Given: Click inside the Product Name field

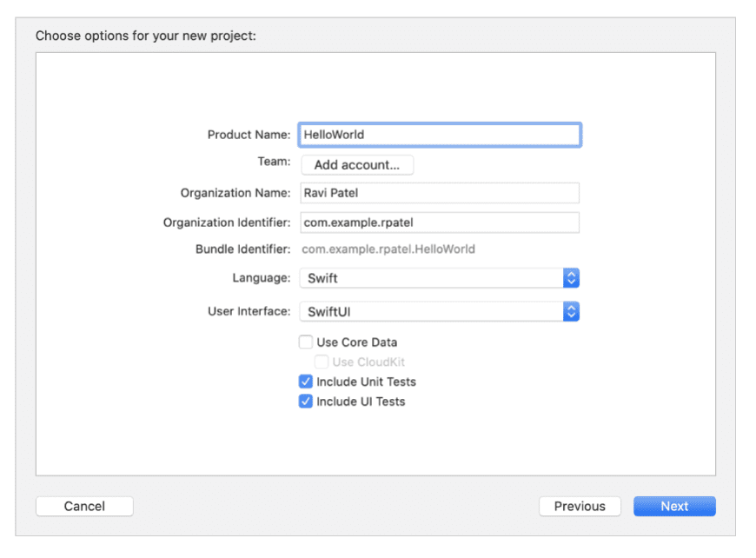Looking at the screenshot, I should coord(439,135).
